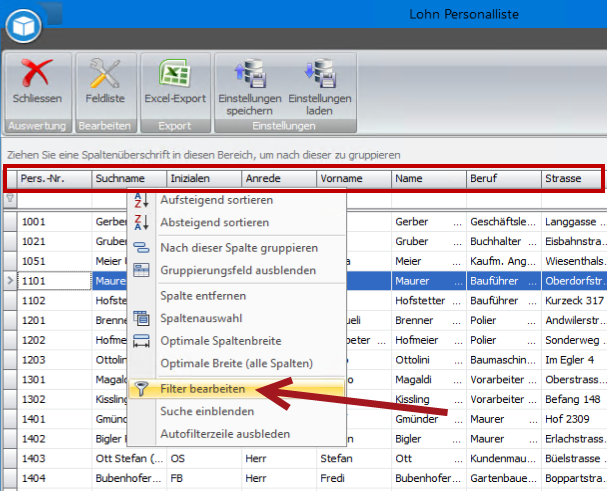Click Filter bearbeiten menu entry
This screenshot has width=607, height=491.
pyautogui.click(x=209, y=388)
